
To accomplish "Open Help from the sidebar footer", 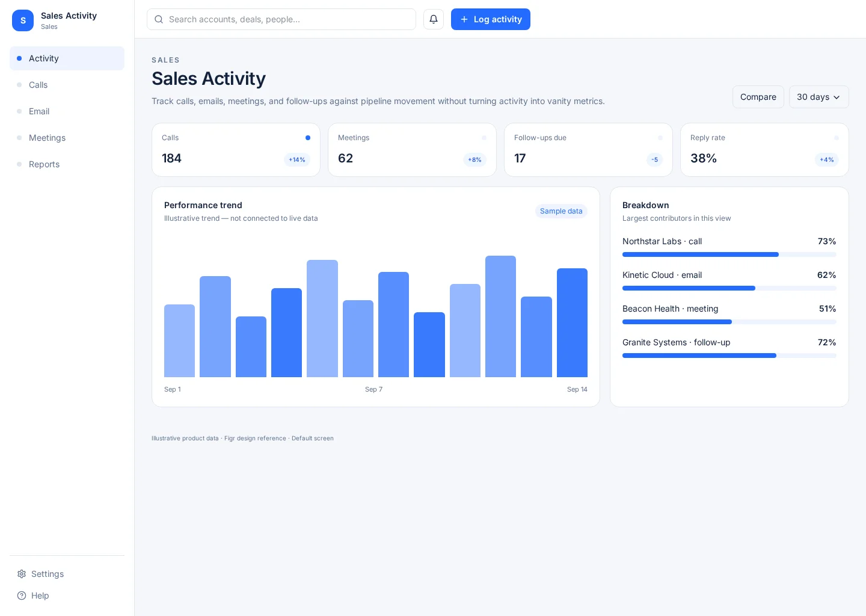I will 67,596.
